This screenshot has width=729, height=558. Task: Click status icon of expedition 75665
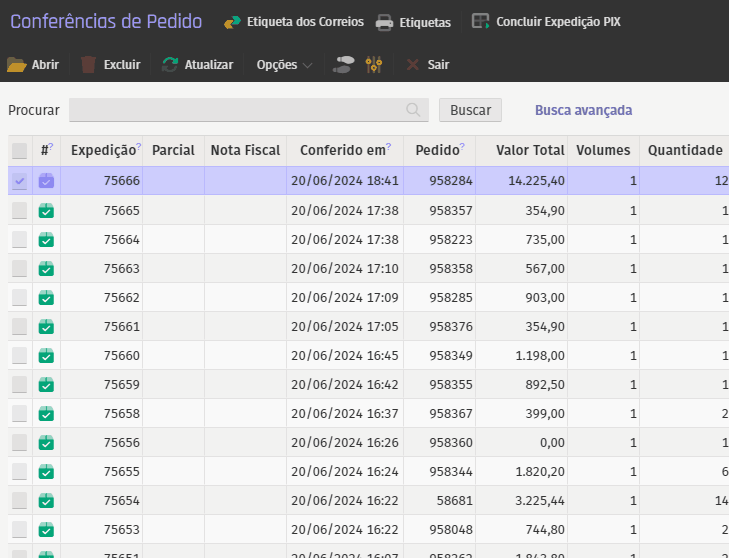[46, 211]
